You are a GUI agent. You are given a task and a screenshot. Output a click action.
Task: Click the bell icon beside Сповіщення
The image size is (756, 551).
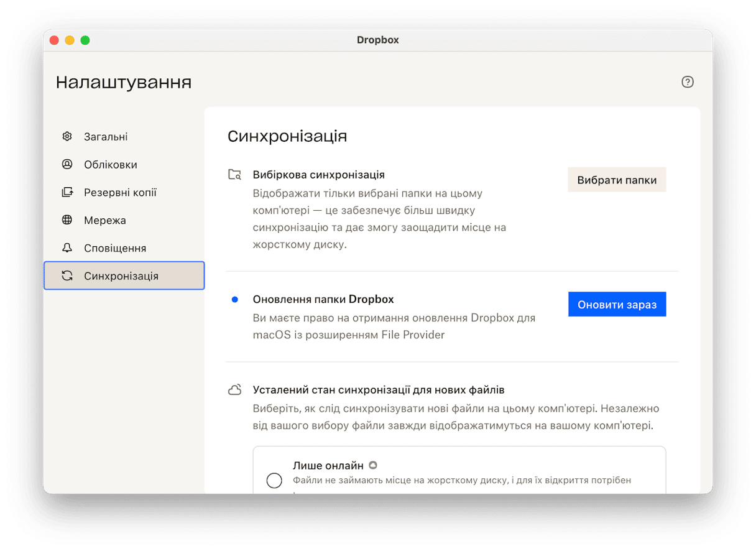pyautogui.click(x=67, y=248)
